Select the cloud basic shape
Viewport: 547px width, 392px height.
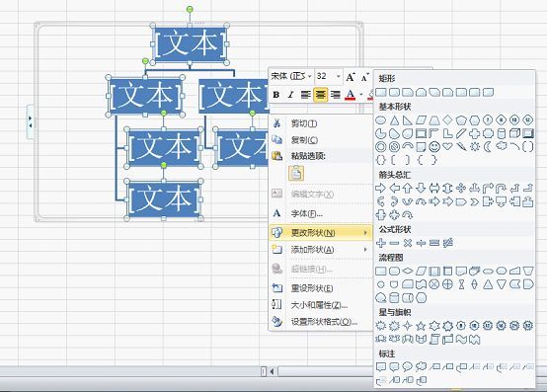click(502, 146)
